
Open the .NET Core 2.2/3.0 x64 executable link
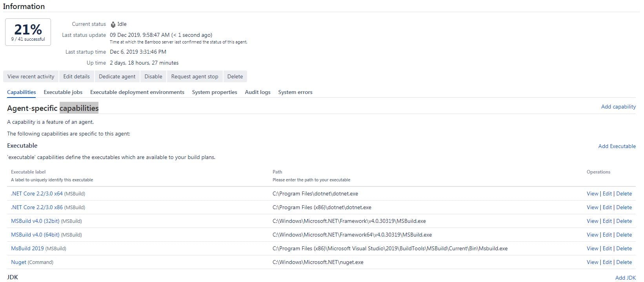coord(37,193)
